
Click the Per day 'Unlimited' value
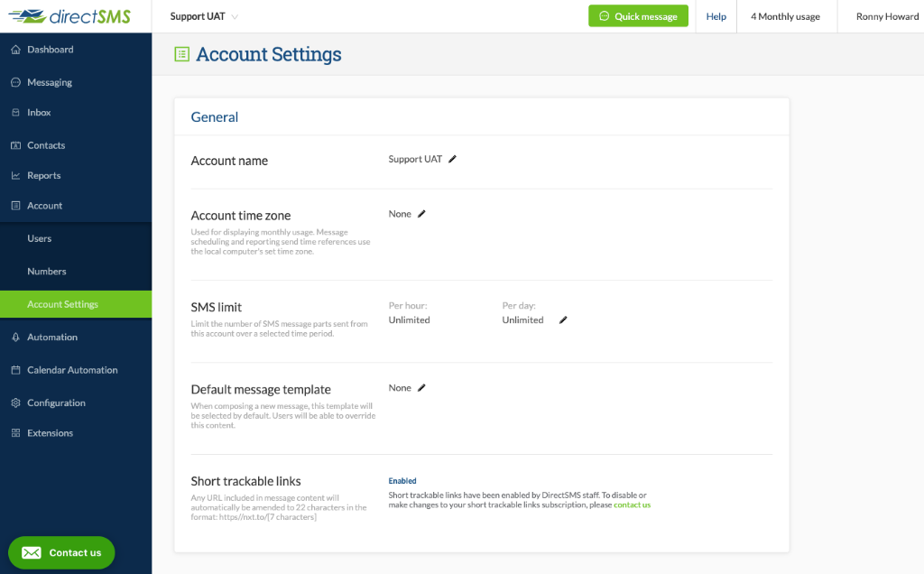522,320
